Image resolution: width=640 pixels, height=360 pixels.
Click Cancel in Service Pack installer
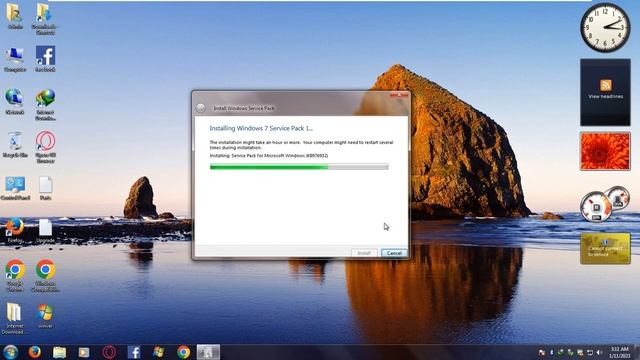tap(394, 253)
